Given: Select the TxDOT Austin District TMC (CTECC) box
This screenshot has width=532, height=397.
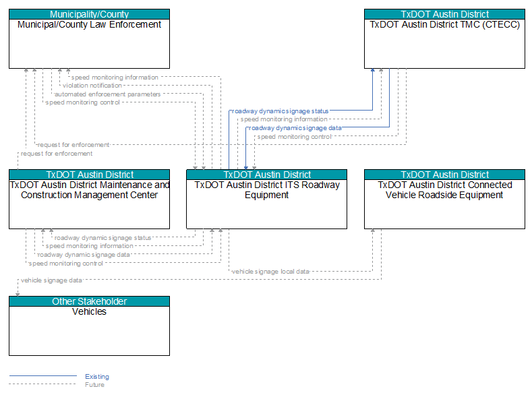Looking at the screenshot, I should point(444,39).
